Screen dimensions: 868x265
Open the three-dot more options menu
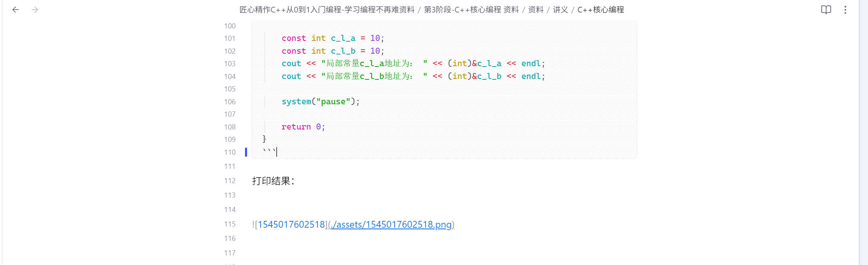coord(845,10)
